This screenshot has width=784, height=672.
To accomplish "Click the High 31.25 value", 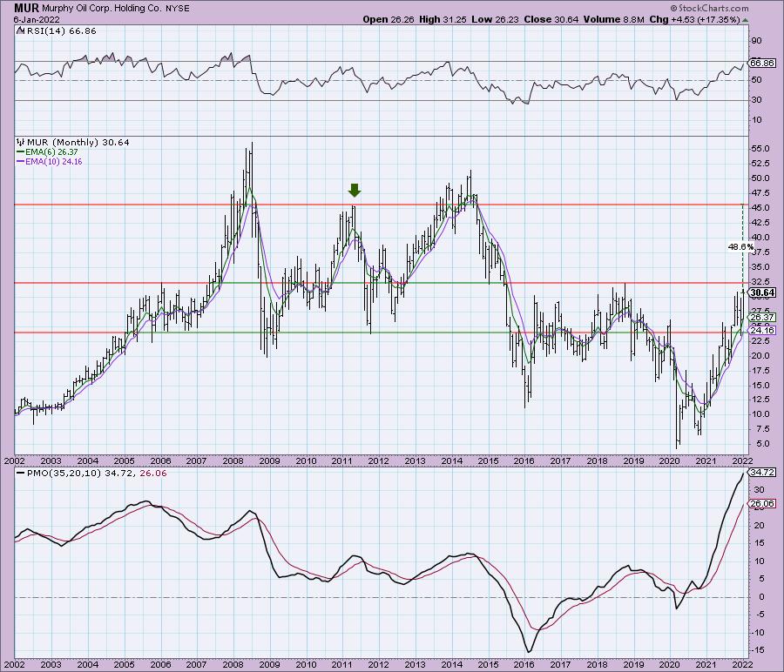I will point(443,19).
